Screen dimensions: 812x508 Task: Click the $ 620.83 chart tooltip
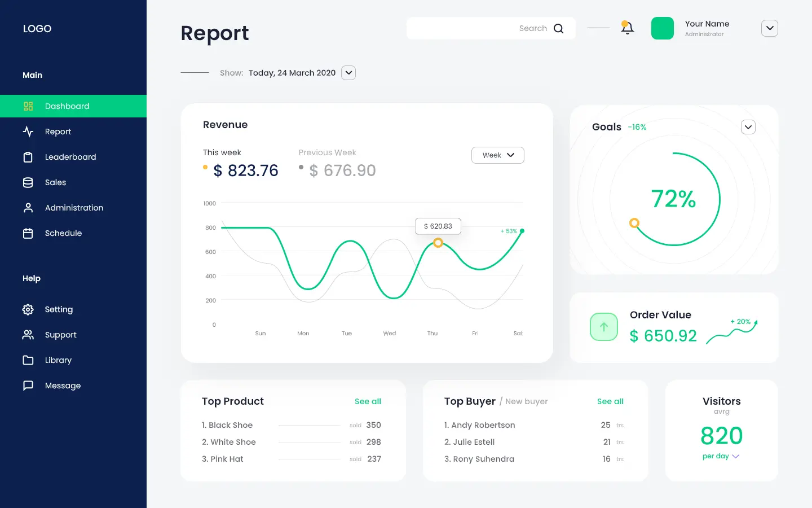coord(438,226)
